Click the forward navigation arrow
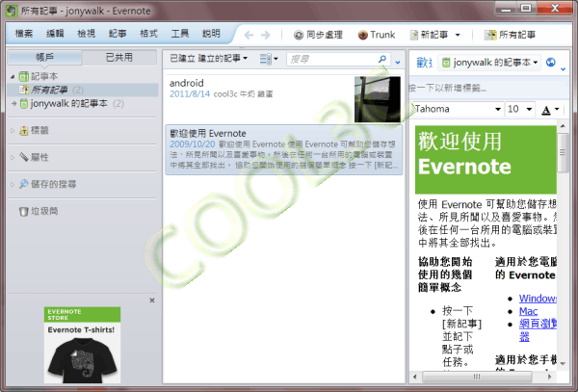 tap(266, 35)
